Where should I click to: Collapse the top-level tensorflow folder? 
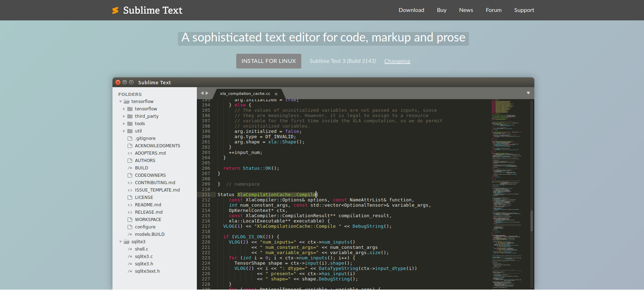coord(121,102)
